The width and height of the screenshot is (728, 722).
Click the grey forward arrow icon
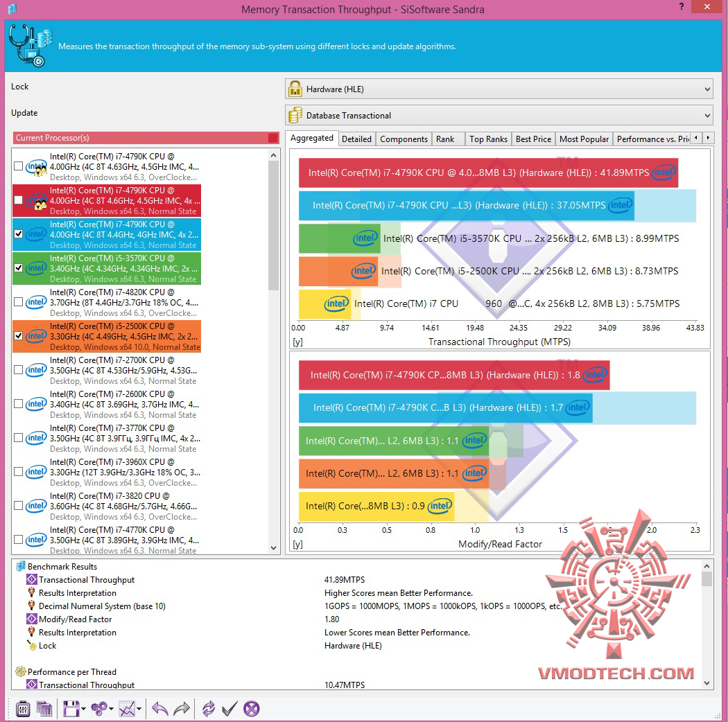(x=182, y=709)
